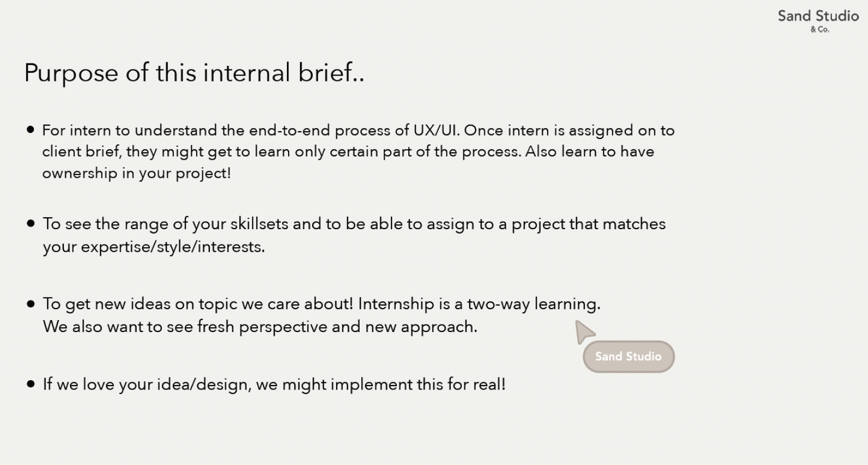Click the second bullet dot before 'To see the range'
The image size is (868, 465).
(x=31, y=223)
